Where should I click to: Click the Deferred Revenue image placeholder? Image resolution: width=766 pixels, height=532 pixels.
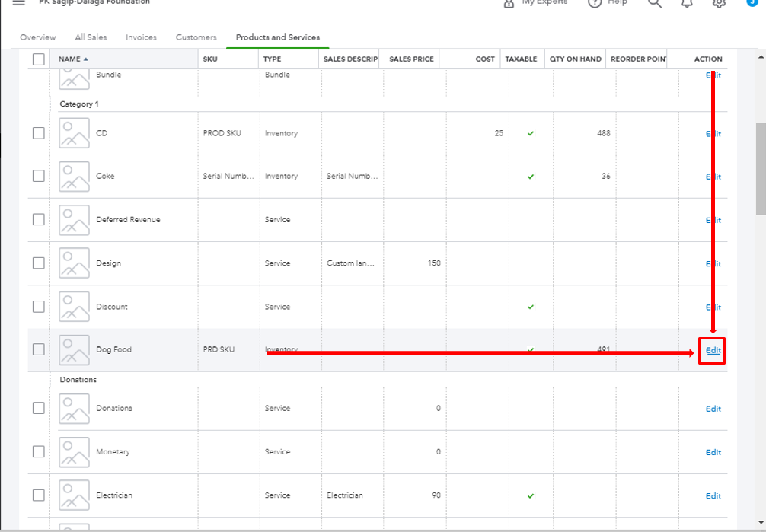pos(75,220)
